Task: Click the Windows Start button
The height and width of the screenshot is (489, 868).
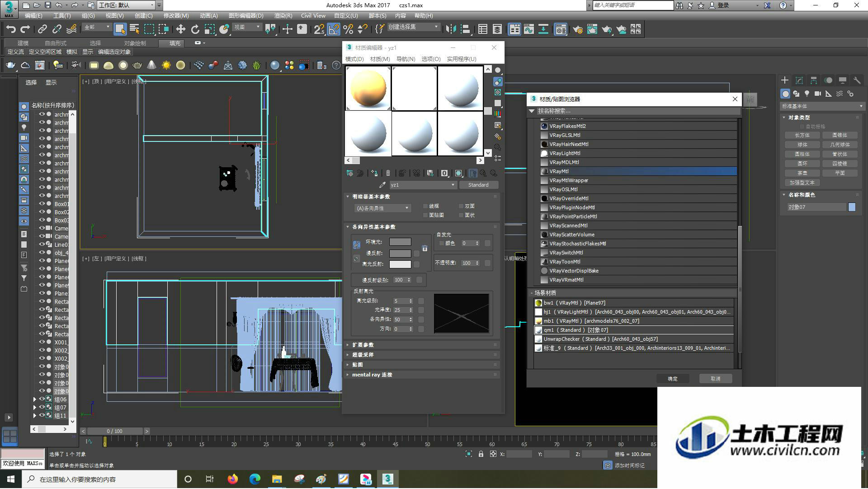Action: [10, 479]
